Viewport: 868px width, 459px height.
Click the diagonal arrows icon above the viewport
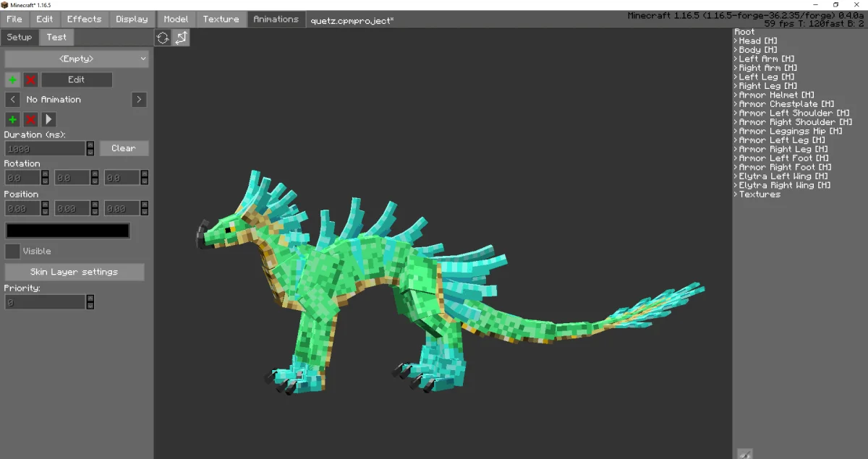(181, 38)
